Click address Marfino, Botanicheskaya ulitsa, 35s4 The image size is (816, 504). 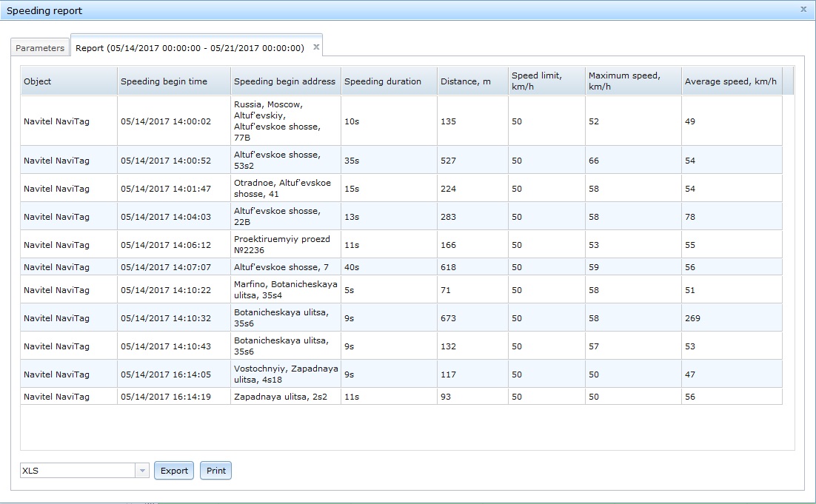(x=285, y=290)
